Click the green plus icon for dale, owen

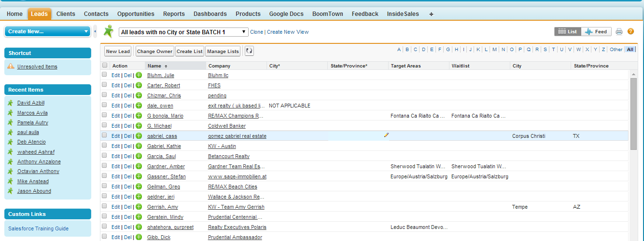point(139,106)
